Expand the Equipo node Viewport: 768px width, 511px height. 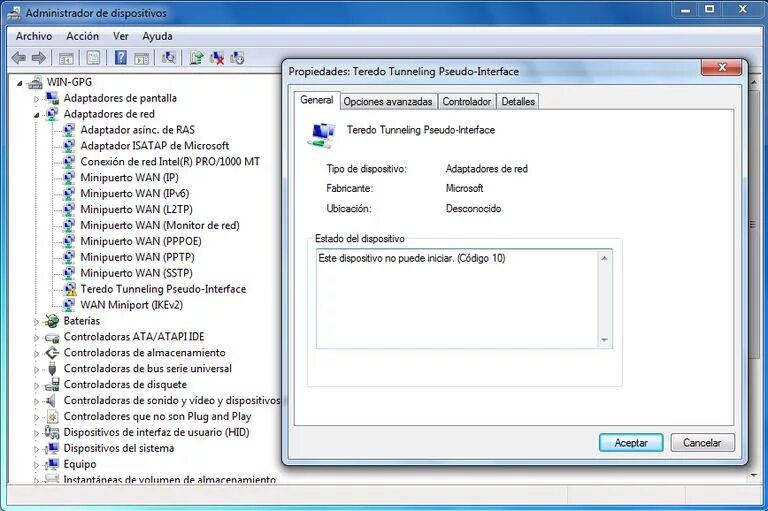pyautogui.click(x=36, y=465)
